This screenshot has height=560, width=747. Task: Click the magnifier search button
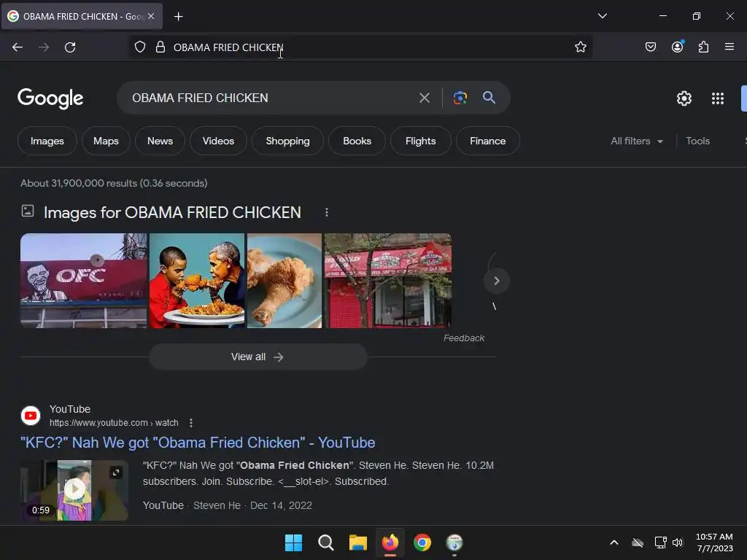pos(489,98)
